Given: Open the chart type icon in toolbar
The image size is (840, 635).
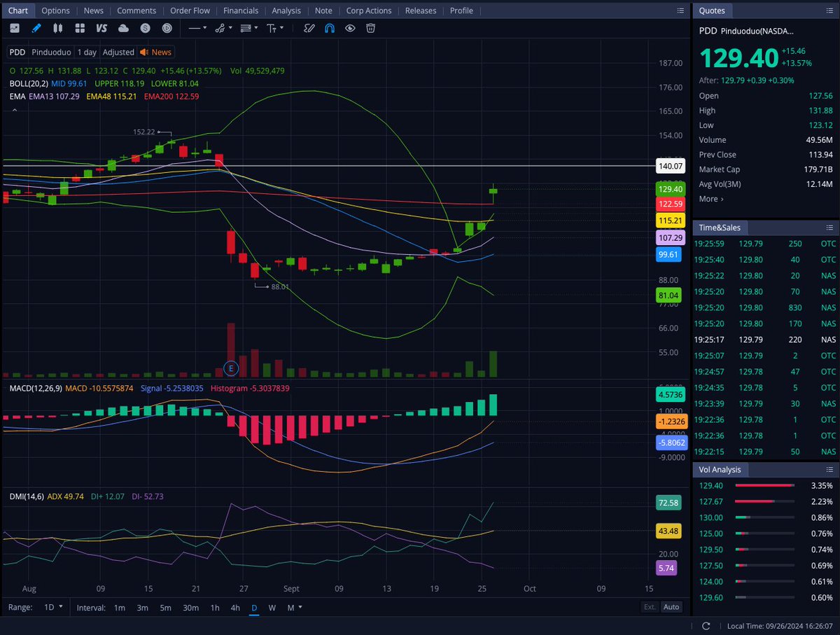Looking at the screenshot, I should (x=15, y=28).
